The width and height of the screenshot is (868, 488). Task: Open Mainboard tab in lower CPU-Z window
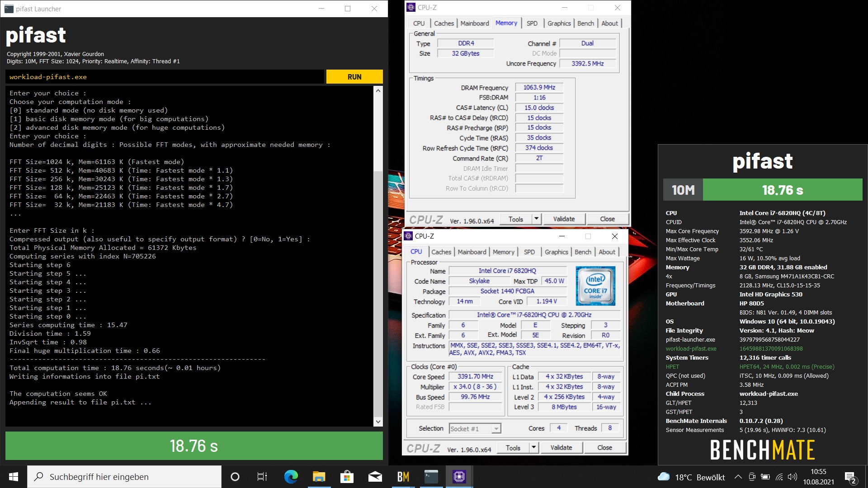pyautogui.click(x=472, y=252)
